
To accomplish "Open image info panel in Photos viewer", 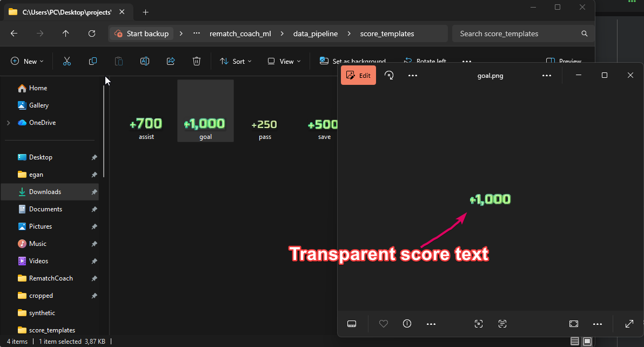I will click(407, 324).
